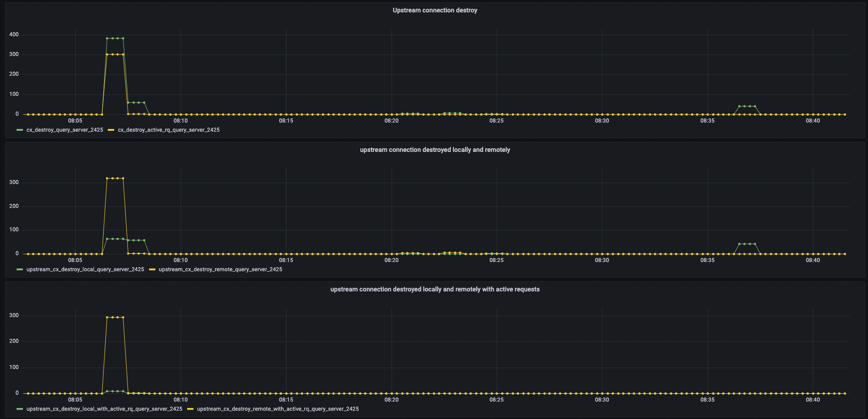Click the small green bump after 08:35 in middle chart
The width and height of the screenshot is (868, 419).
coord(747,244)
